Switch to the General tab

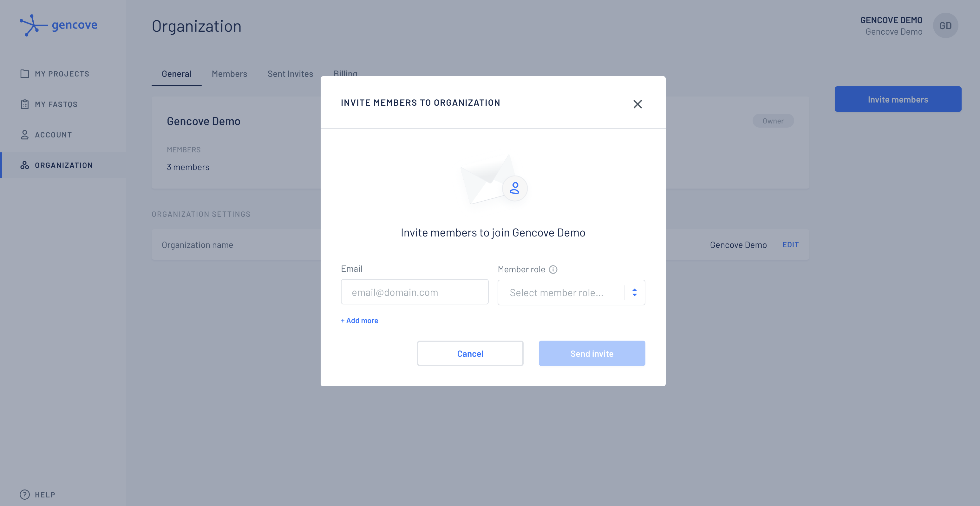coord(177,74)
